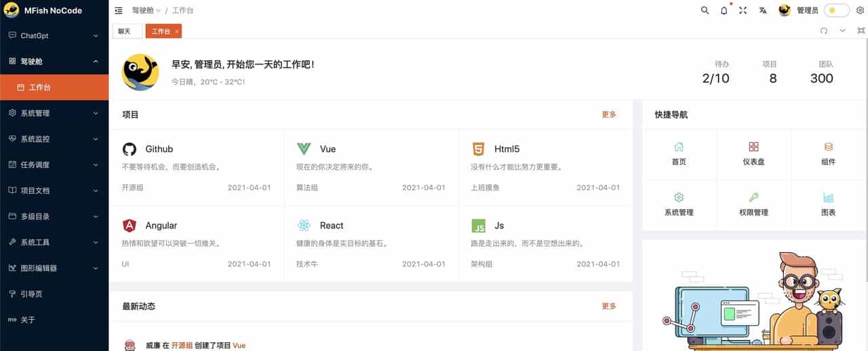Collapse the 驾驶舱 sidebar menu
This screenshot has height=351, width=868.
(54, 61)
